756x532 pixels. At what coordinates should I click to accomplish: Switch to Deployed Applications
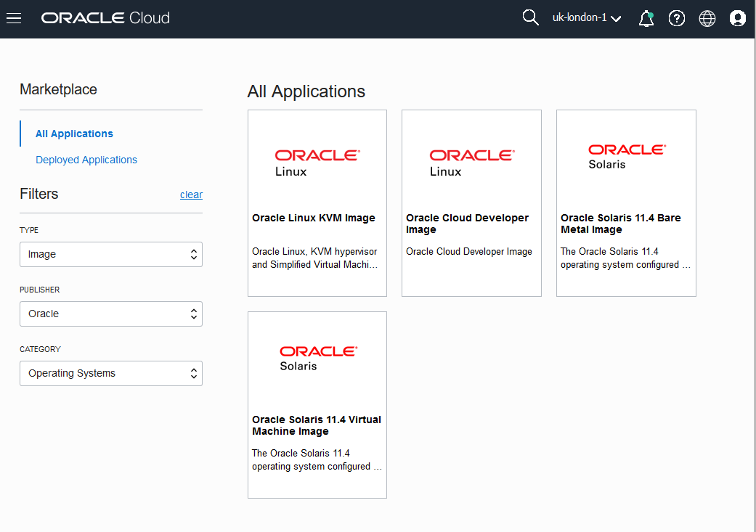coord(86,160)
